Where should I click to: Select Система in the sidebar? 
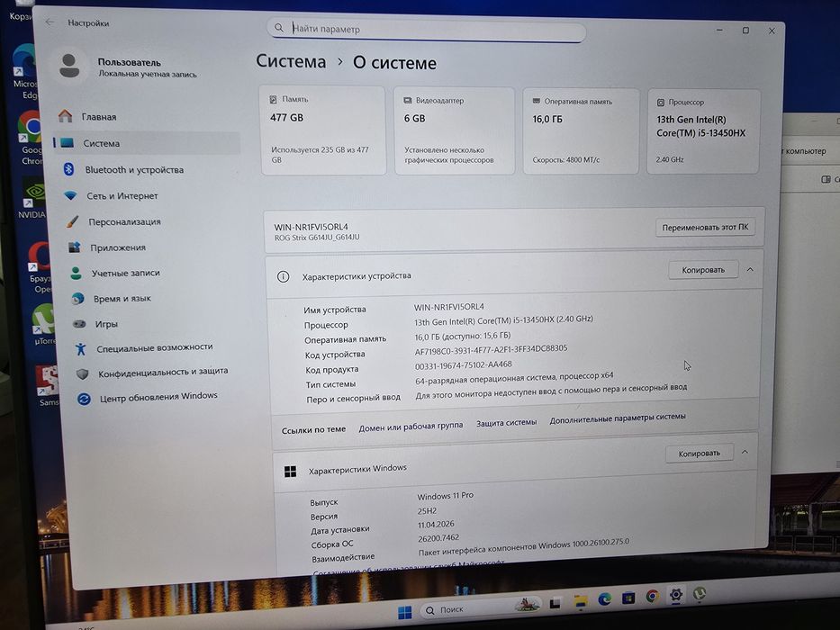click(x=146, y=143)
